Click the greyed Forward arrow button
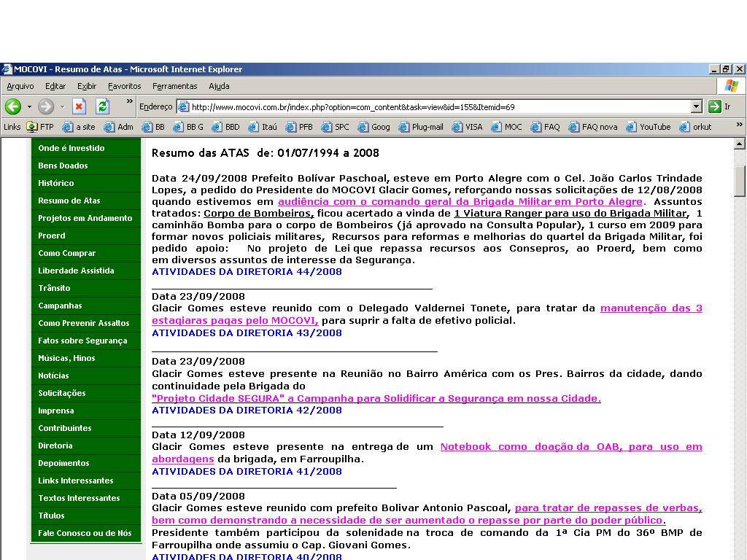 (x=46, y=106)
